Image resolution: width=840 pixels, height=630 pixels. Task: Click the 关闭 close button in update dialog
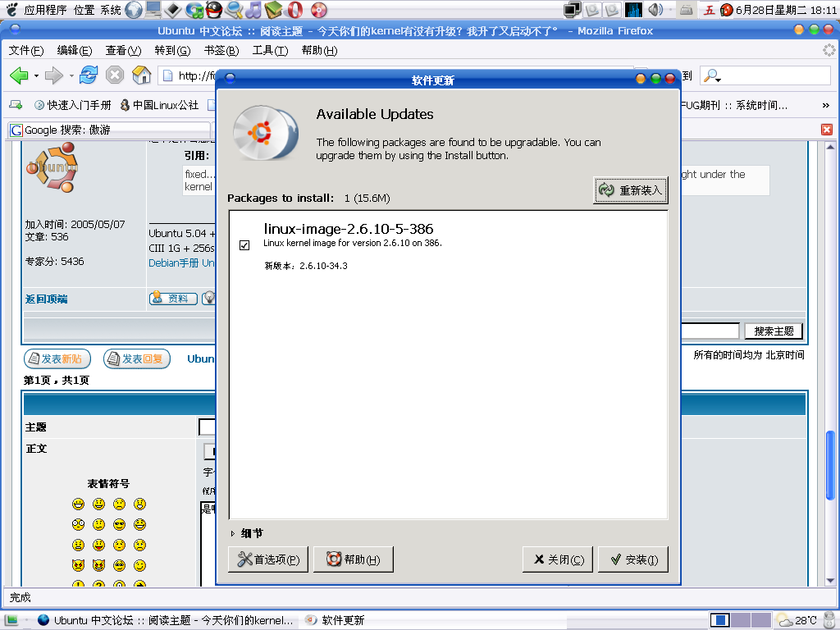click(558, 559)
